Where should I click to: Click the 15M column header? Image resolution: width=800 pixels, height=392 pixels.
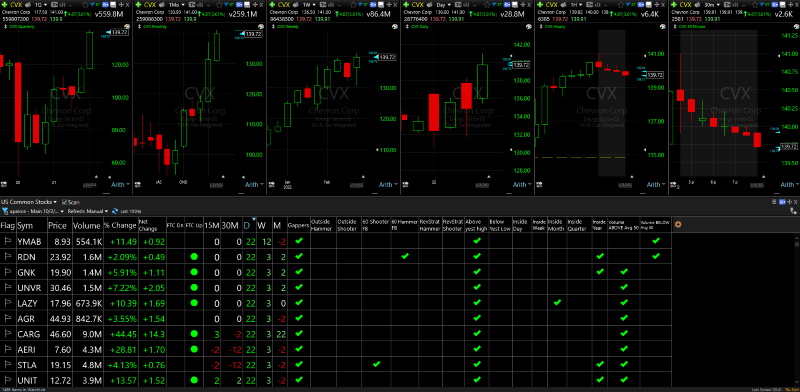tap(211, 225)
